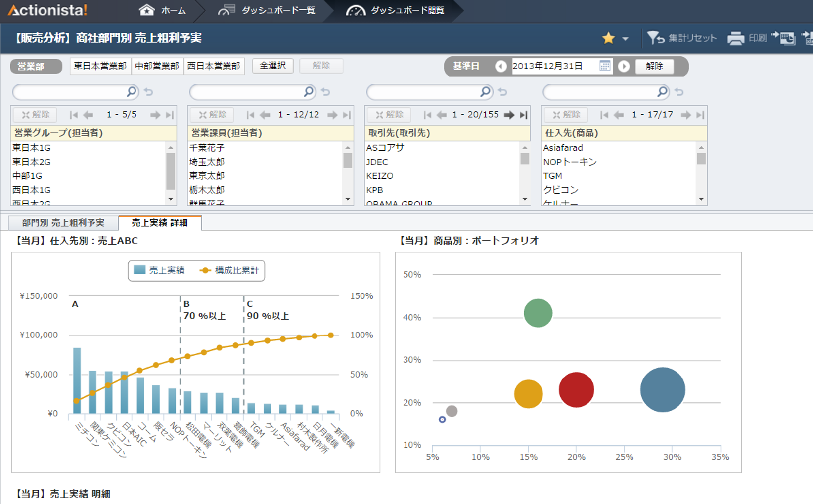
Task: Click 解除 in the 仕入先 panel
Action: (566, 115)
